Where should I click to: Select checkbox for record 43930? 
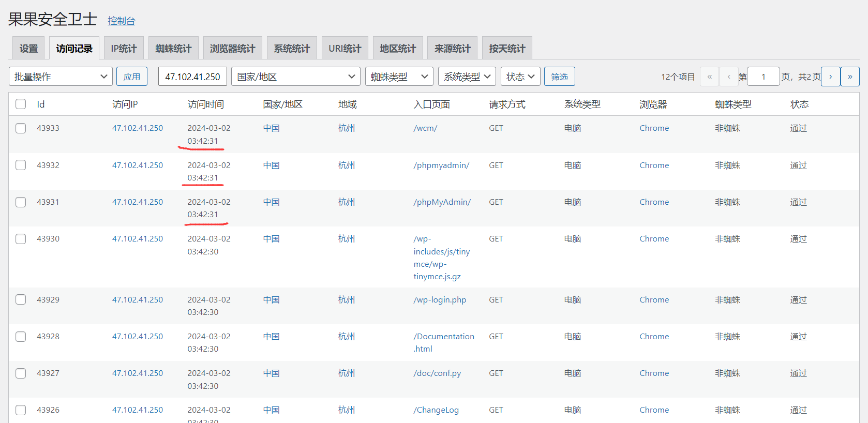pos(21,239)
